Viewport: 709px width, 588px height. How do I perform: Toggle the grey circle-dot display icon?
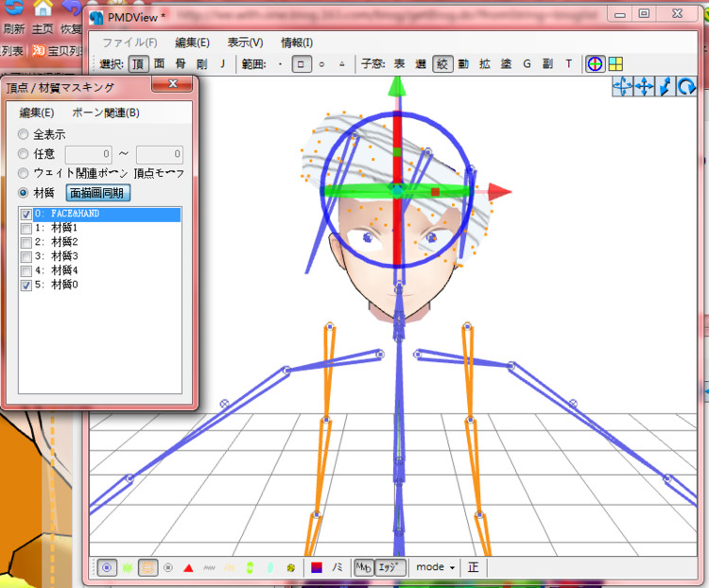(x=168, y=567)
